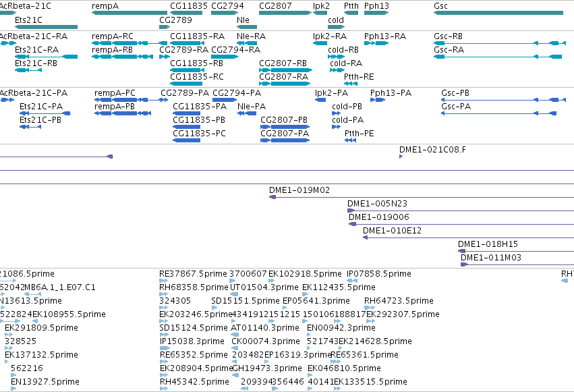Select protein feature Ets21C-PA

click(x=45, y=113)
